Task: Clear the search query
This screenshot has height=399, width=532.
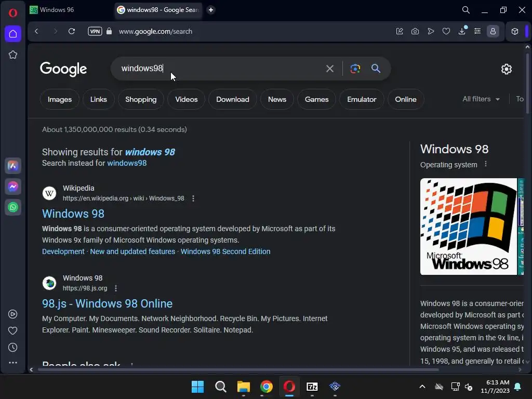Action: click(329, 69)
